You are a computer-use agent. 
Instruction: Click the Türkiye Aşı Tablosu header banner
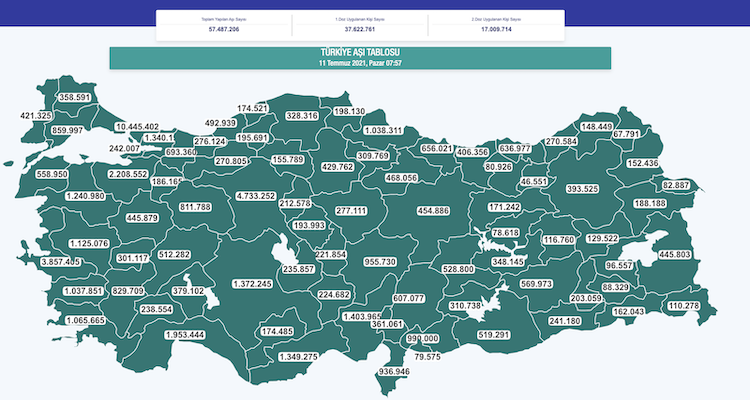[x=359, y=56]
